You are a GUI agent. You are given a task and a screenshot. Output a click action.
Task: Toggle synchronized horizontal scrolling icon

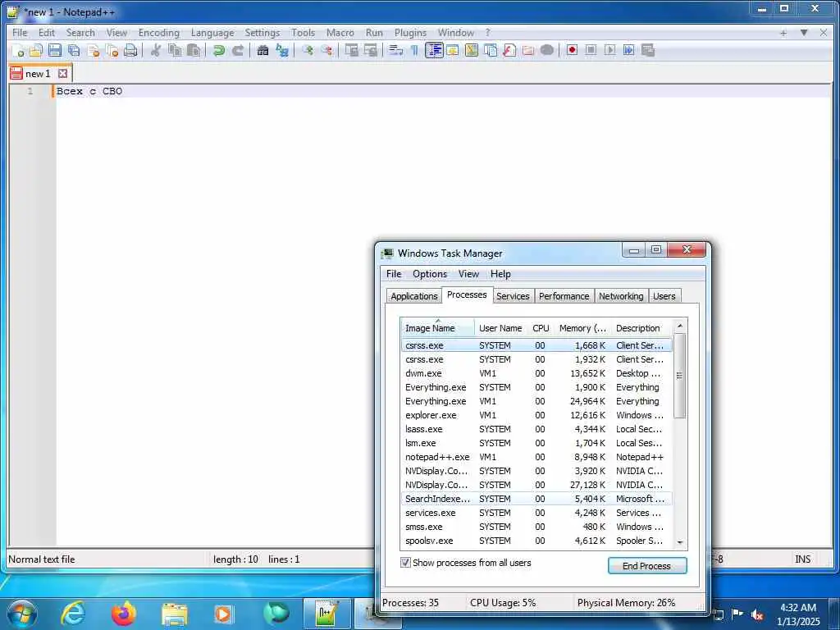tap(370, 50)
